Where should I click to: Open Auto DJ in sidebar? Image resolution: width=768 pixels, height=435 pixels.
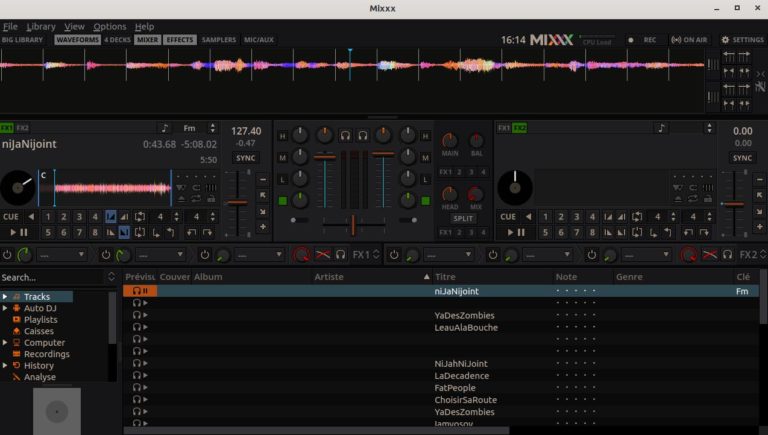40,308
